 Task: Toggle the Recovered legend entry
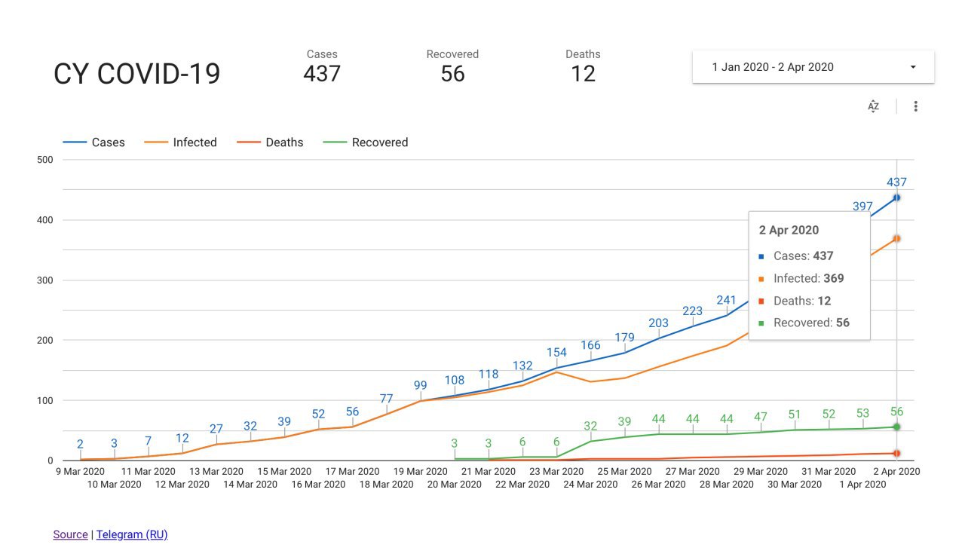pos(366,142)
